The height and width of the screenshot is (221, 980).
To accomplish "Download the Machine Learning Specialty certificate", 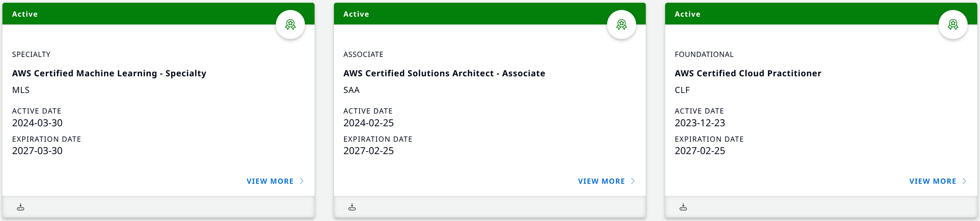I will [21, 207].
